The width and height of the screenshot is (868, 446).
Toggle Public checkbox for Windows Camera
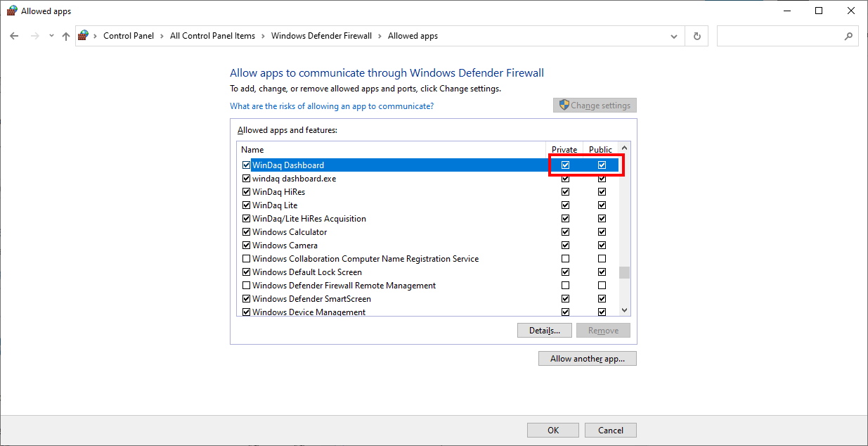pos(602,246)
